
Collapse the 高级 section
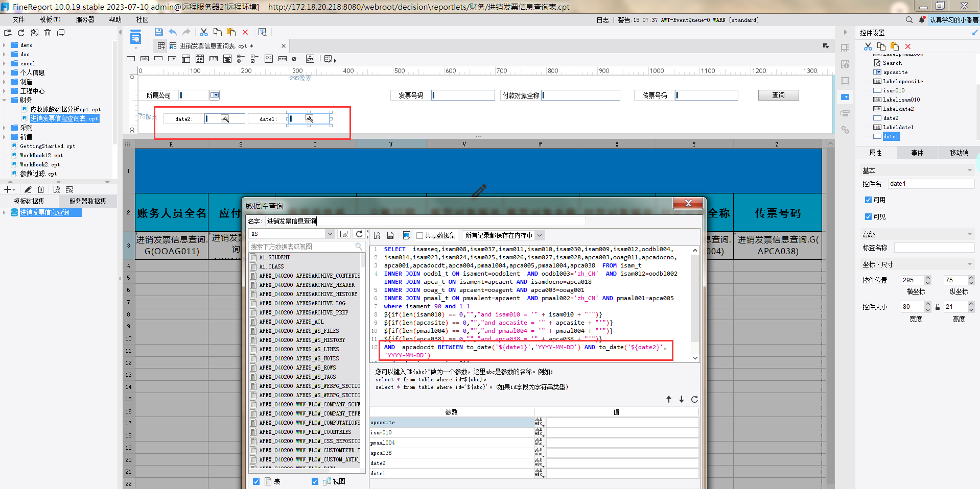pyautogui.click(x=969, y=234)
